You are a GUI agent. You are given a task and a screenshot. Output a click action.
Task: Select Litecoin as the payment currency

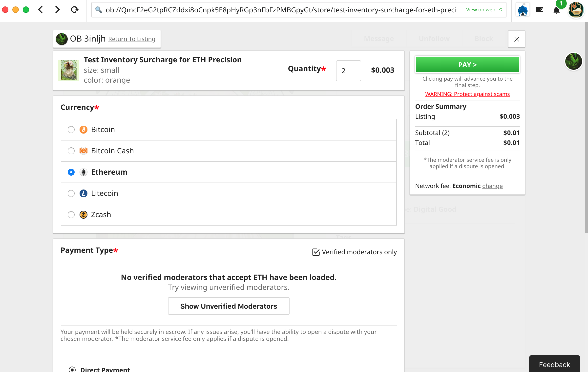coord(71,193)
